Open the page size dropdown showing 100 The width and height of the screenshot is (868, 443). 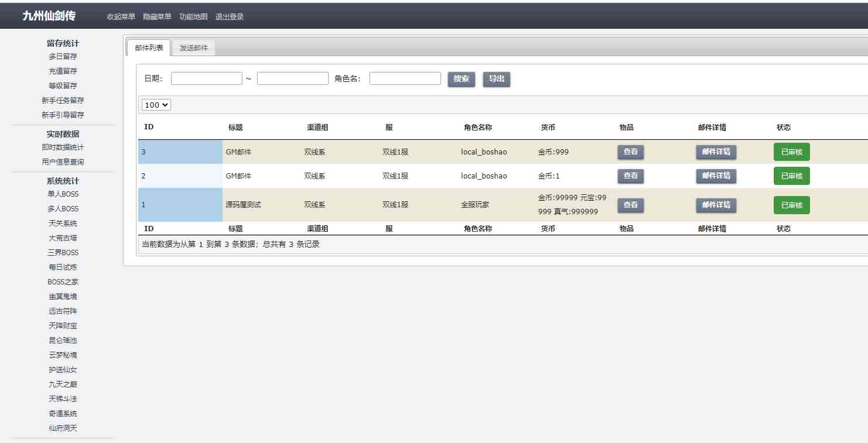click(155, 105)
